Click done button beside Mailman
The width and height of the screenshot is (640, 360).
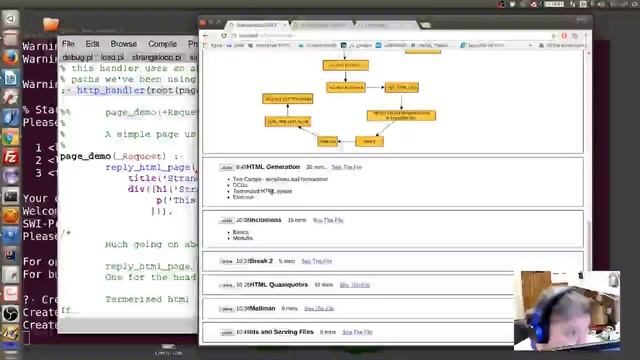click(x=226, y=309)
